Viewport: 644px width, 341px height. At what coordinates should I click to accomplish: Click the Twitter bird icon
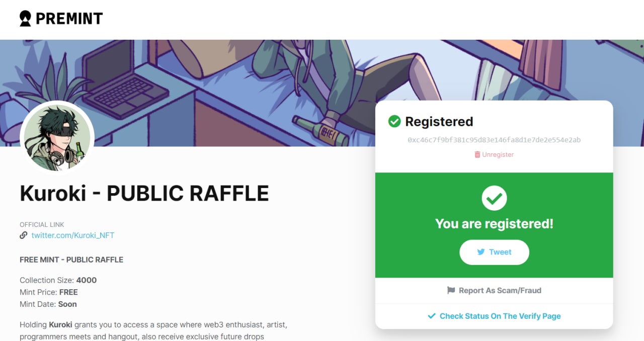pos(481,252)
